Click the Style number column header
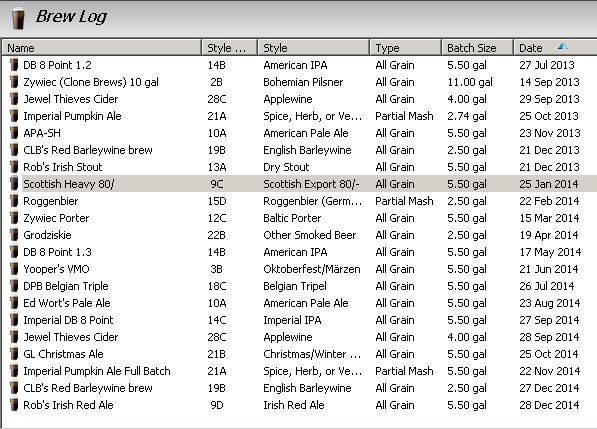This screenshot has width=597, height=429. pos(230,48)
